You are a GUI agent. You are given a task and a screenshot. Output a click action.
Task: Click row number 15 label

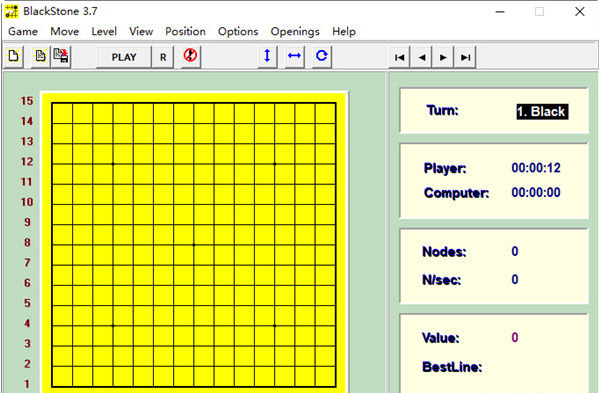click(x=27, y=101)
